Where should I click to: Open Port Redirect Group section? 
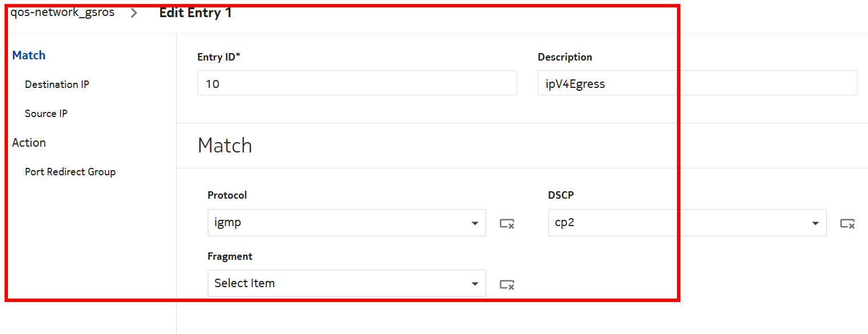pos(70,172)
